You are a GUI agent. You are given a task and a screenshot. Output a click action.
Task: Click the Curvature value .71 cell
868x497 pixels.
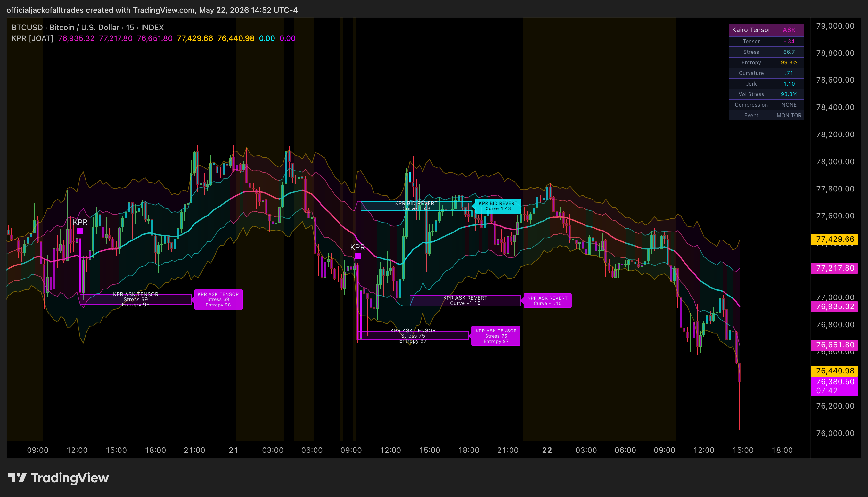[x=789, y=73]
